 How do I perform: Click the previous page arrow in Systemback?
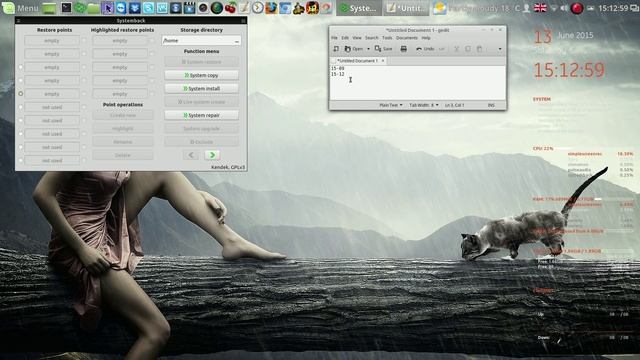tap(191, 155)
